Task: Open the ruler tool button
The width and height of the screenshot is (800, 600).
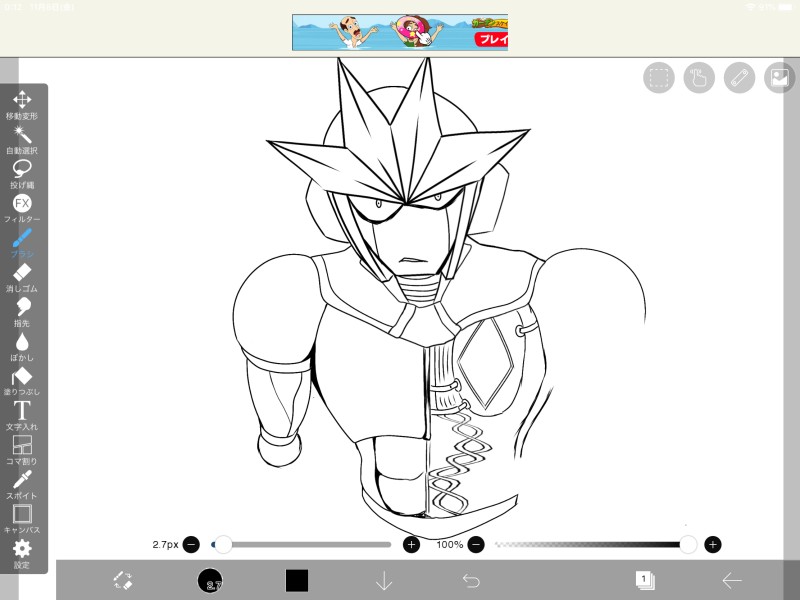Action: (x=739, y=78)
